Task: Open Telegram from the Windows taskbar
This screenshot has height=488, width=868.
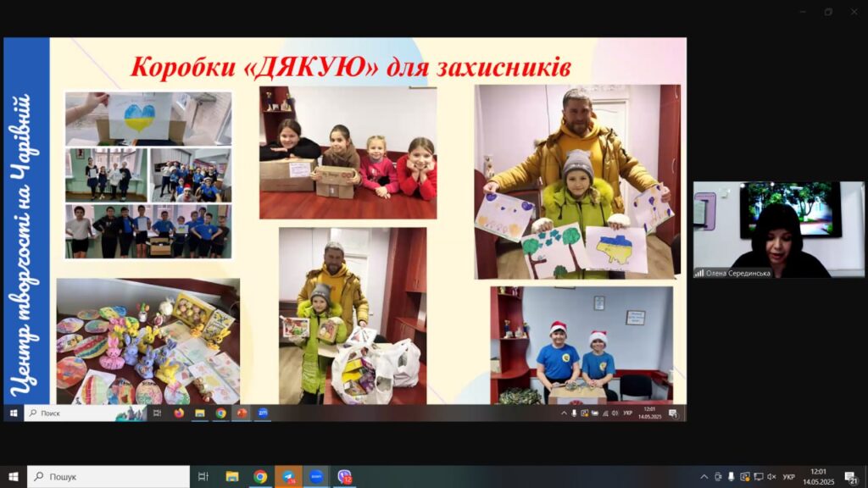Action: pos(288,476)
